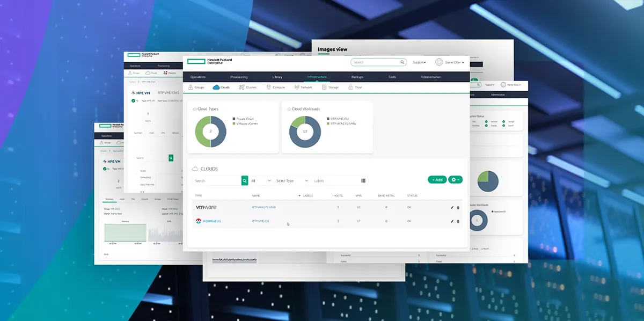Go to the Operations menu
The height and width of the screenshot is (321, 644).
(198, 77)
